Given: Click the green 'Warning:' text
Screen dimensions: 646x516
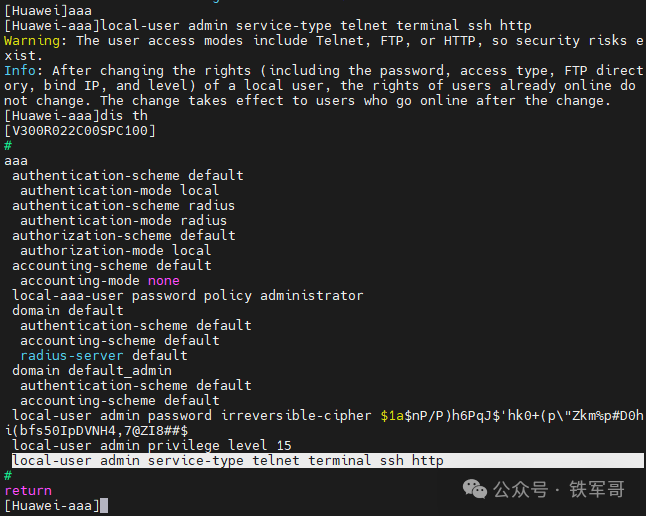Looking at the screenshot, I should 36,41.
